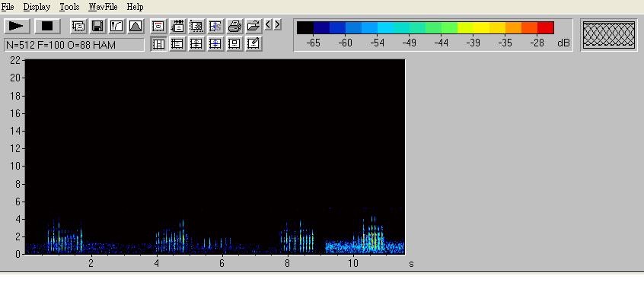Click the red segment of the dB color scale
This screenshot has height=292, width=644.
(x=546, y=27)
